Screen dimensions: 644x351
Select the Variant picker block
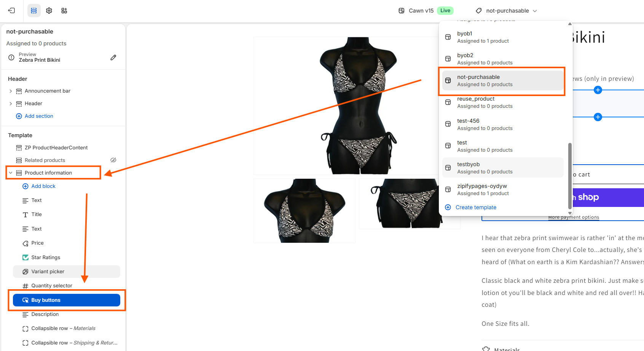coord(67,272)
